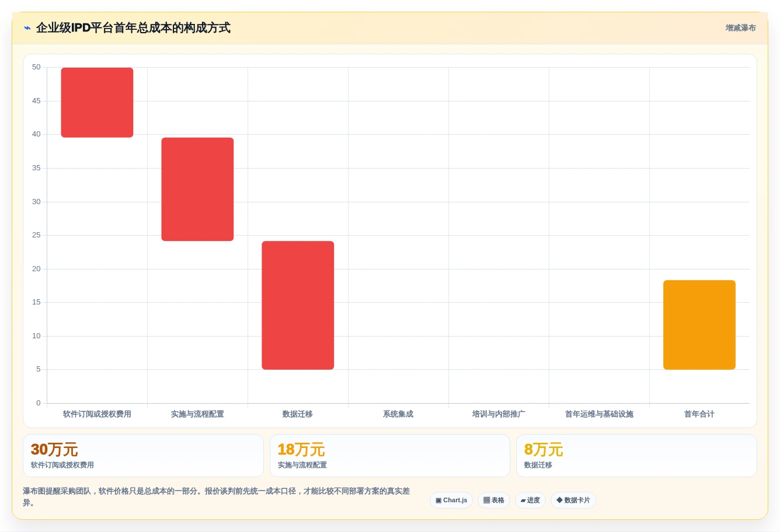Open the 18万元 implementation cost card
This screenshot has width=780, height=532.
click(390, 456)
